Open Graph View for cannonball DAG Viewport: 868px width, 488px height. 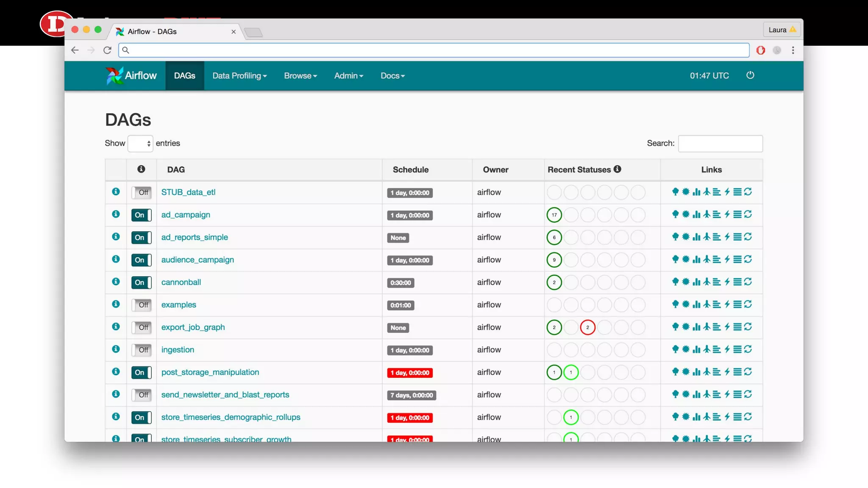pyautogui.click(x=686, y=282)
